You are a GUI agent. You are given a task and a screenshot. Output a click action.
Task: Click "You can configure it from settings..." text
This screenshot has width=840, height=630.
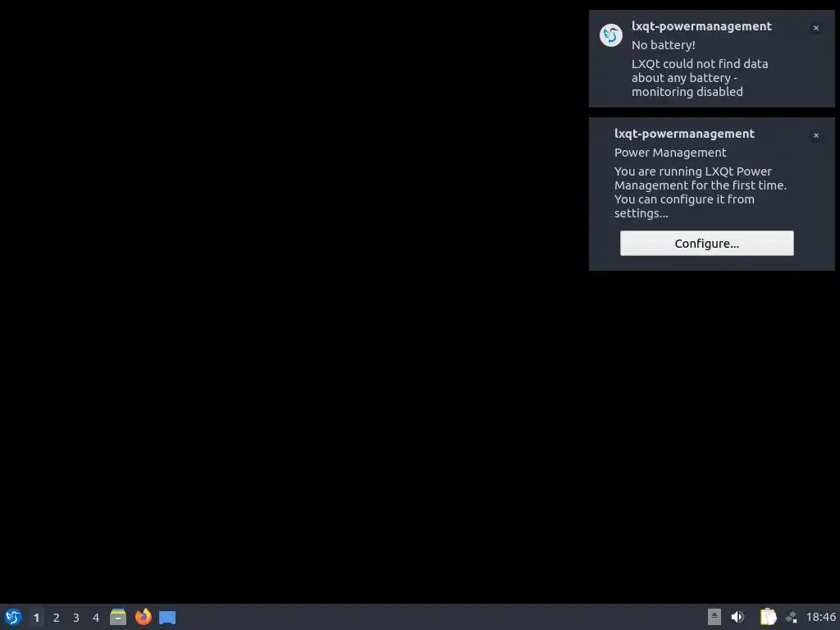tap(684, 206)
